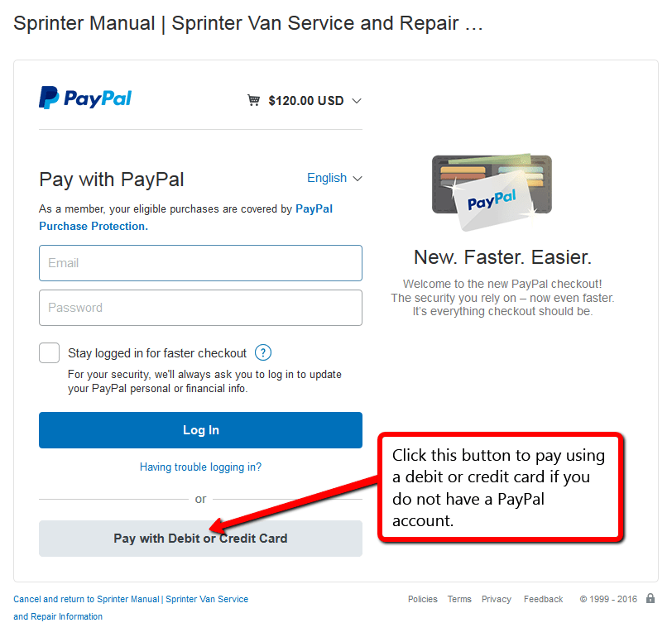Open the help question mark icon
The width and height of the screenshot is (672, 637).
coord(263,353)
